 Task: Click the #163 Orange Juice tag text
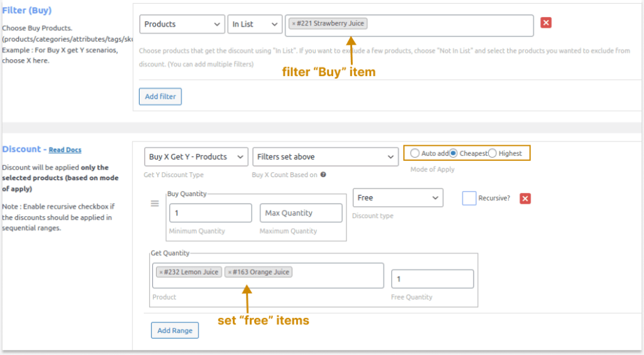tap(261, 272)
